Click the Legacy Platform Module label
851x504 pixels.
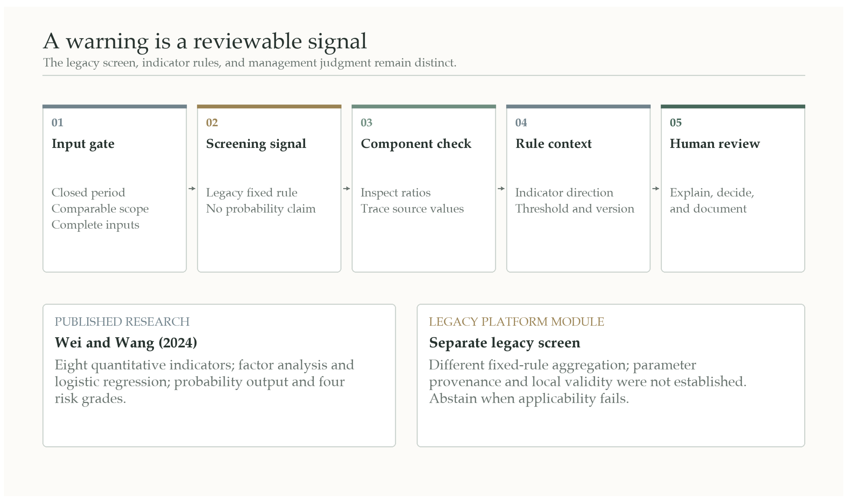pos(517,322)
